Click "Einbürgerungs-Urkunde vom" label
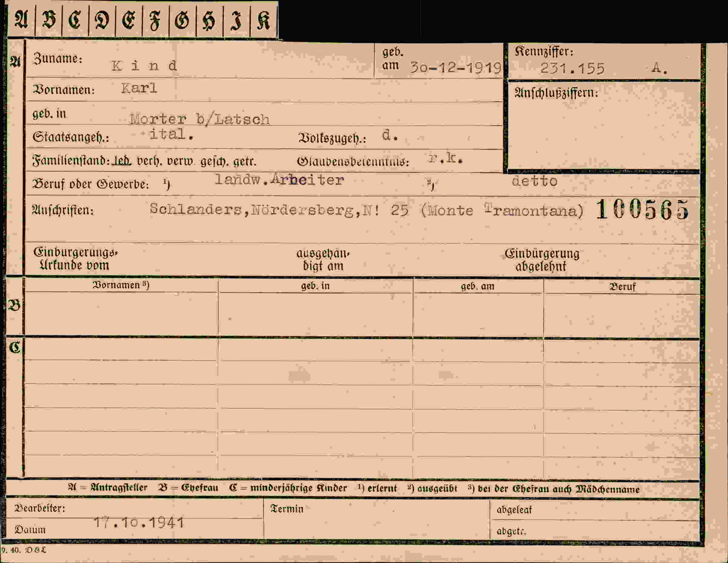 [75, 259]
